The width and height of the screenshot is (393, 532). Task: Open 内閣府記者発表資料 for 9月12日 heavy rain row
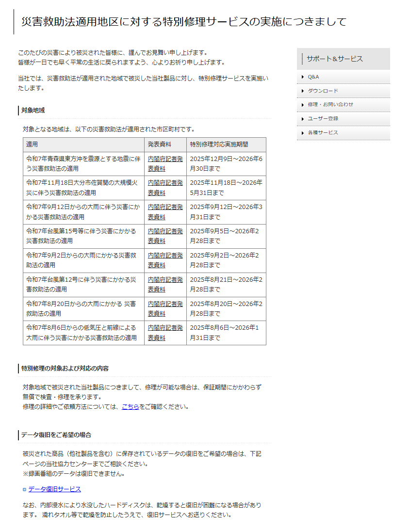[x=165, y=212]
